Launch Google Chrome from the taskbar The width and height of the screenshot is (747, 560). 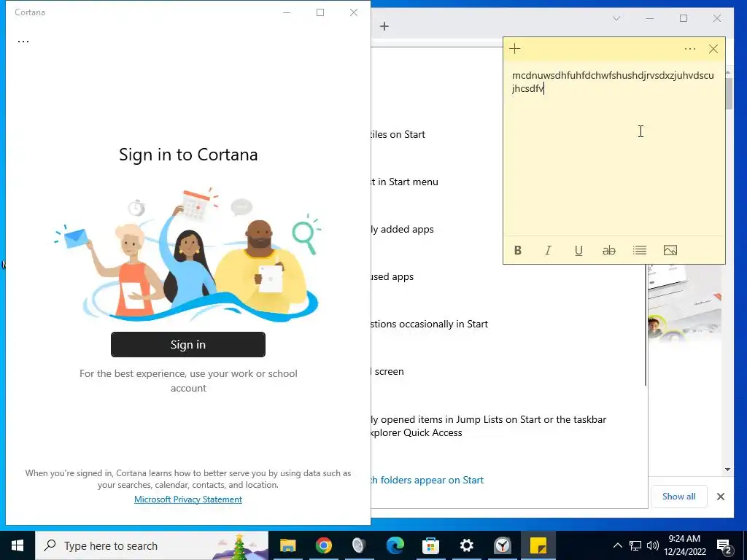click(x=323, y=545)
